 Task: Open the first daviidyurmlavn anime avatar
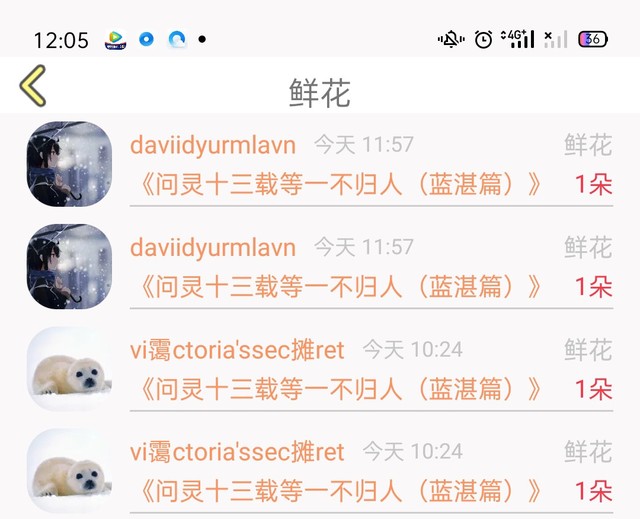click(69, 164)
